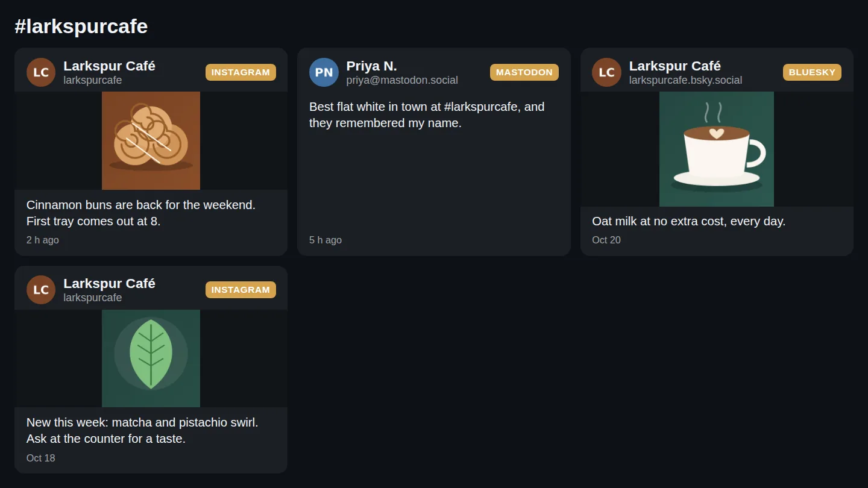Click the LC avatar on the Bluesky post
Image resolution: width=868 pixels, height=488 pixels.
(606, 72)
